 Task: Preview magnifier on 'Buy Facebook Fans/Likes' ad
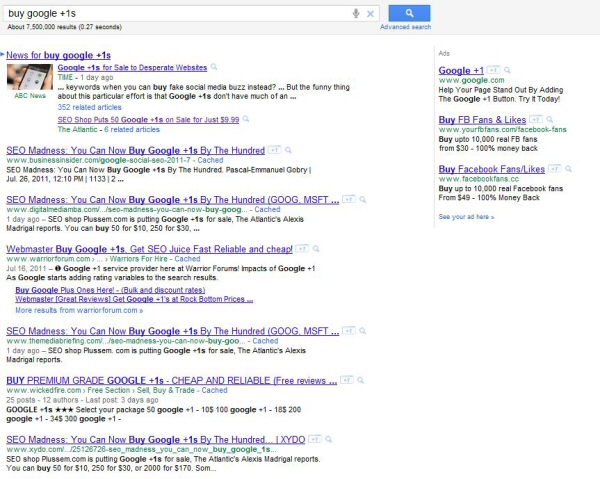pos(568,169)
